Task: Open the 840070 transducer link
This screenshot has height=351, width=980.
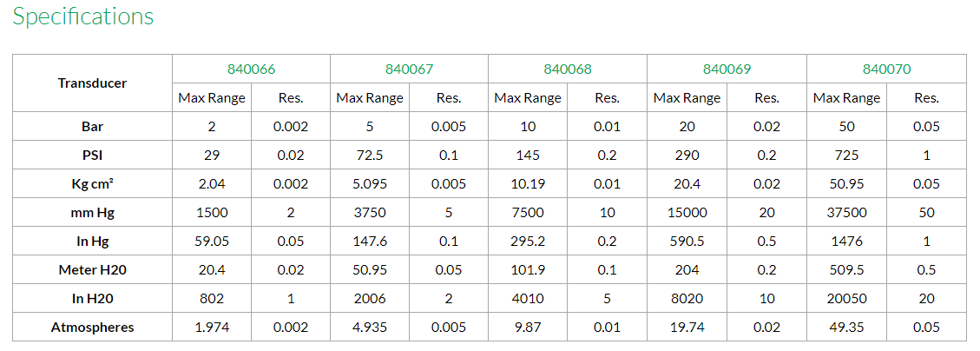Action: pyautogui.click(x=886, y=70)
